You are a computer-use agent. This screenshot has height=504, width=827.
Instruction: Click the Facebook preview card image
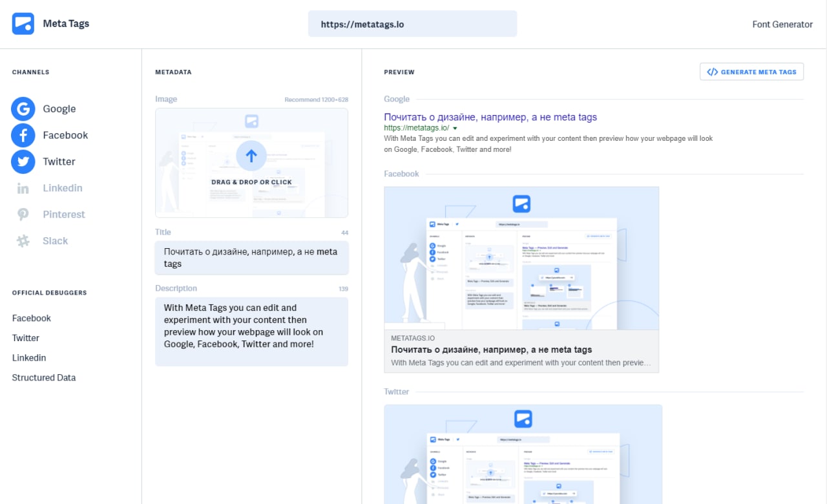click(x=521, y=258)
